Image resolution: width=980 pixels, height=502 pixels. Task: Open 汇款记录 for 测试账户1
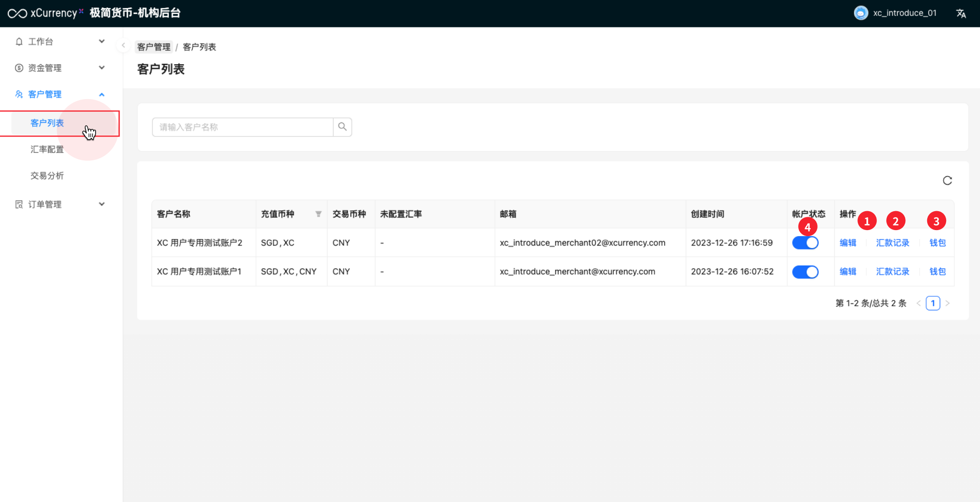pyautogui.click(x=892, y=272)
